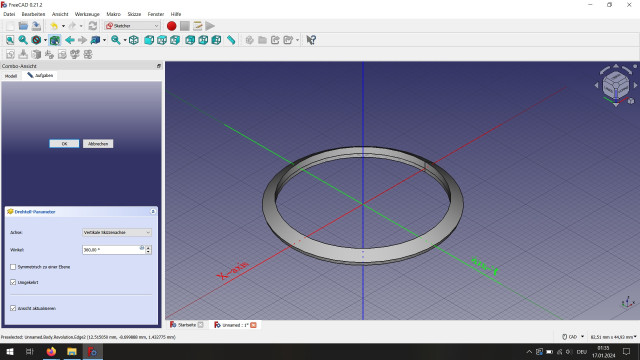
Task: Close the Unnamed document tab
Action: [x=253, y=325]
